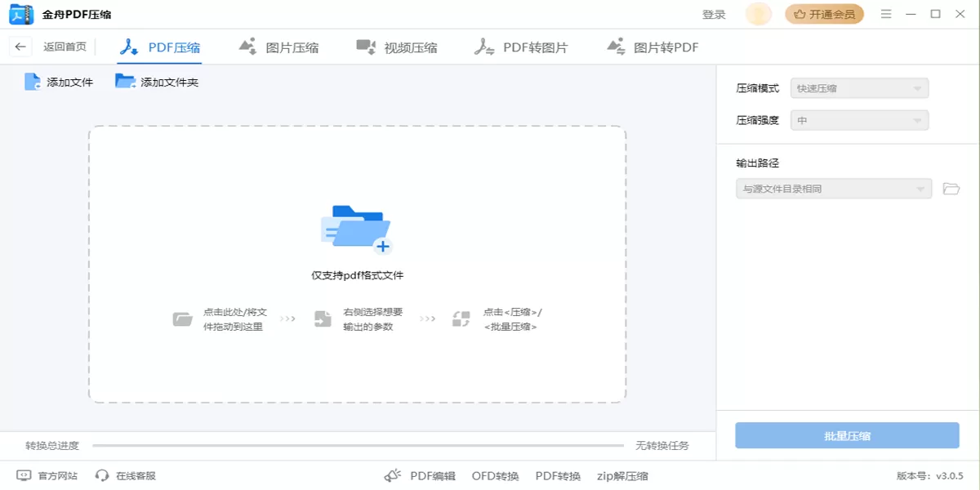Click the PDF压缩 tab icon

pyautogui.click(x=129, y=47)
